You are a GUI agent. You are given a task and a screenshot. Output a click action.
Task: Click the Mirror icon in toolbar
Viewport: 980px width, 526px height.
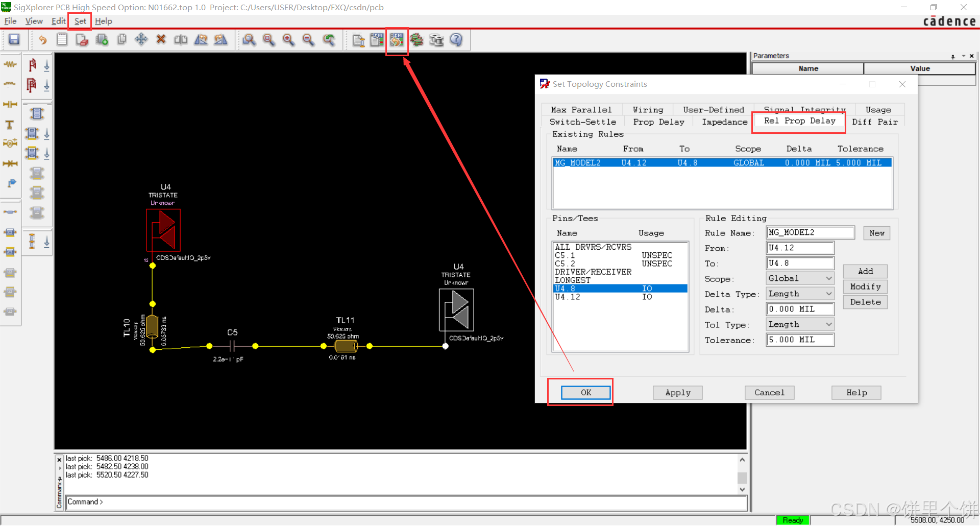pyautogui.click(x=181, y=40)
